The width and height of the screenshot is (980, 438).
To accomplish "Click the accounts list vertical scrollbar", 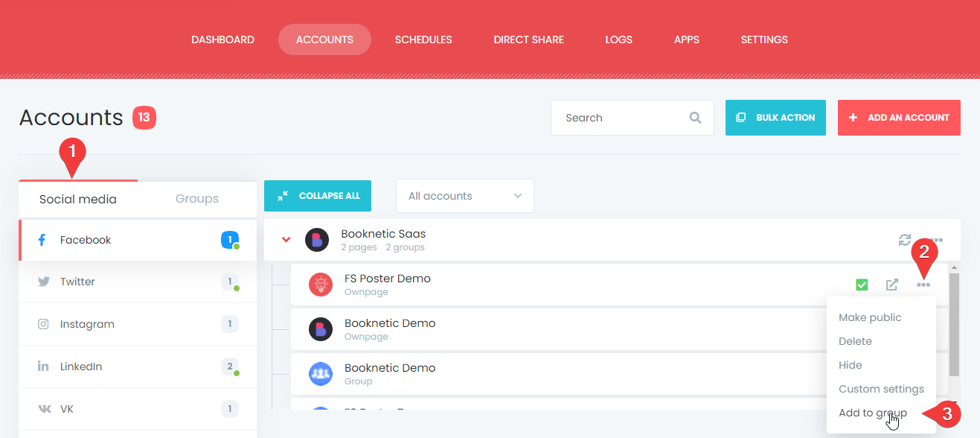I will [x=954, y=324].
